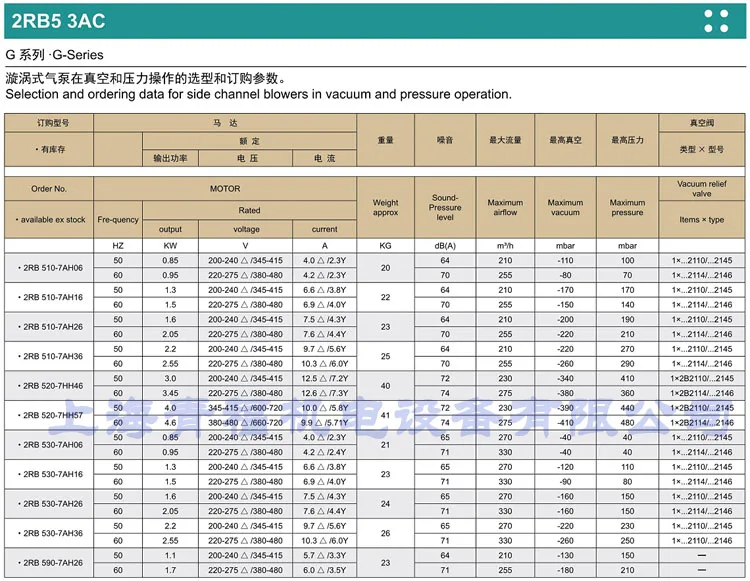Select order number 2RB 590-7AH26
The width and height of the screenshot is (750, 581).
tap(50, 563)
